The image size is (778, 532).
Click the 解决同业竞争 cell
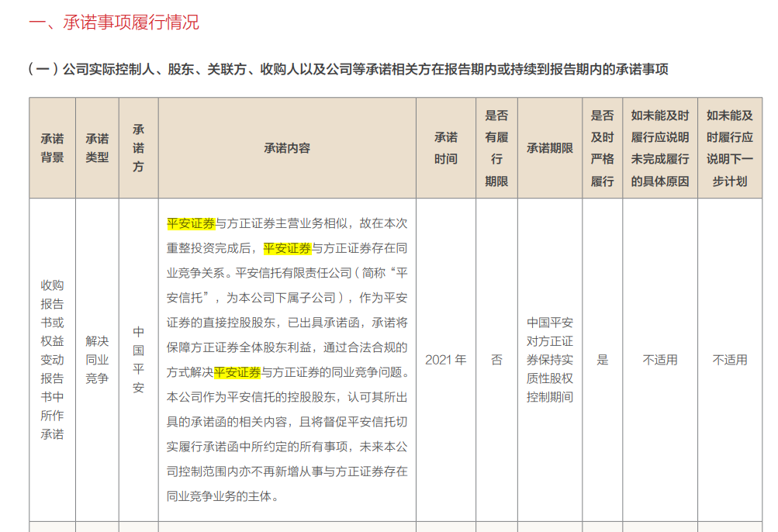pyautogui.click(x=97, y=360)
